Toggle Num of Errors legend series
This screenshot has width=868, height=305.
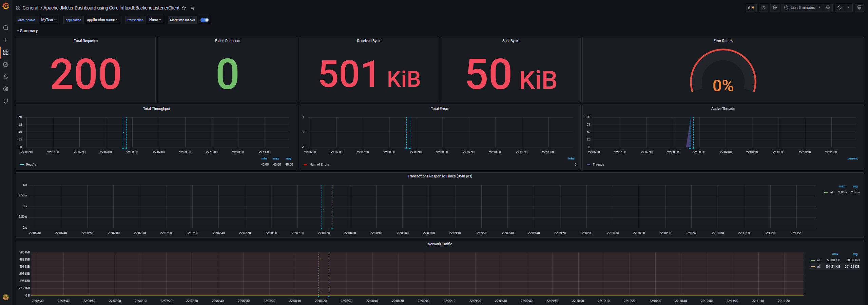pyautogui.click(x=319, y=165)
